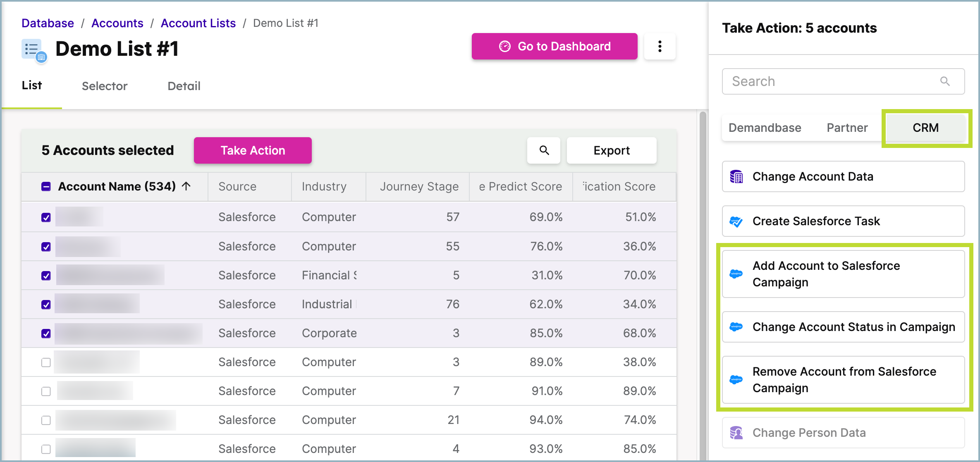Viewport: 980px width, 462px height.
Task: Click the Journey Stage value 21
Action: (454, 420)
